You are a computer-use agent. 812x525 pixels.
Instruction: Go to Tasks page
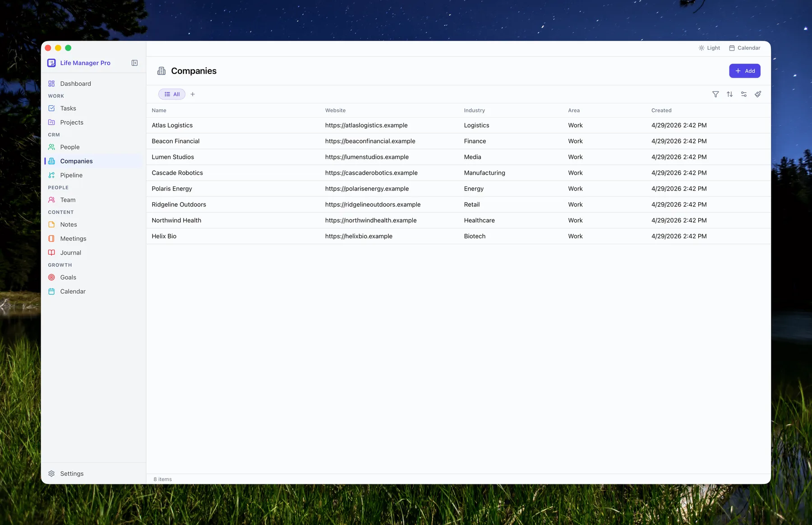tap(68, 108)
